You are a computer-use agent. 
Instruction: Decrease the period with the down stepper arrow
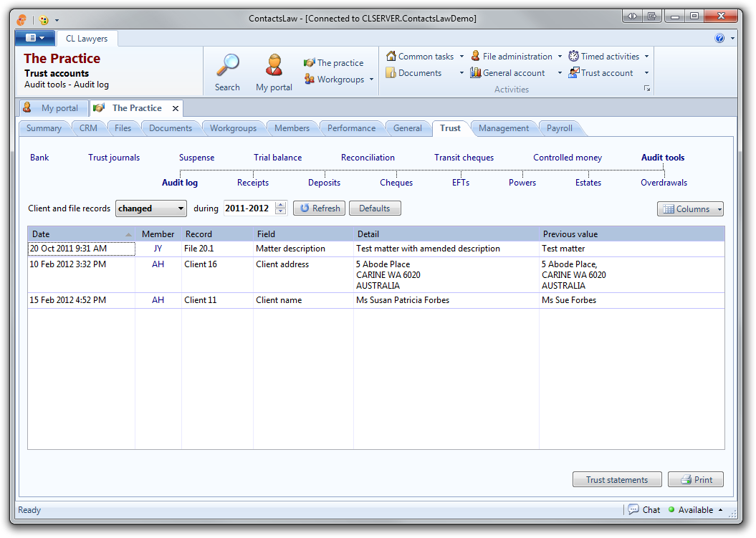281,212
